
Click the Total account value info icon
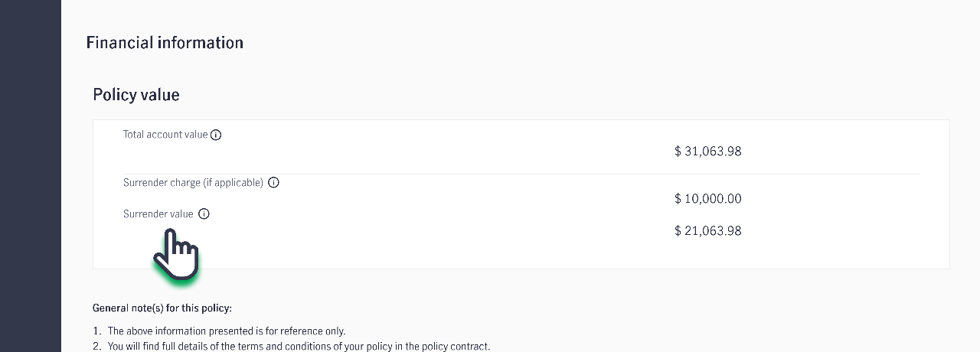coord(216,135)
